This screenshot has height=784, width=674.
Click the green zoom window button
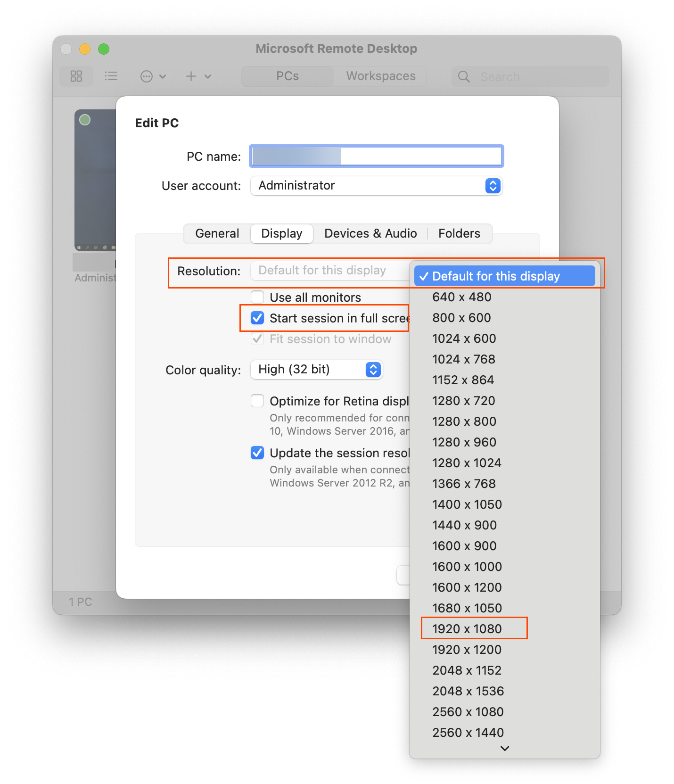[104, 49]
